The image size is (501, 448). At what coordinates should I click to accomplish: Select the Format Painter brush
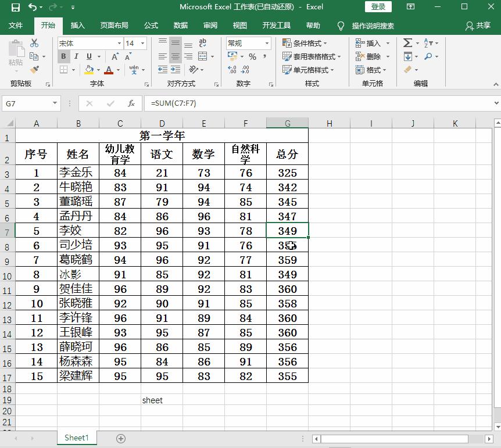[x=34, y=70]
